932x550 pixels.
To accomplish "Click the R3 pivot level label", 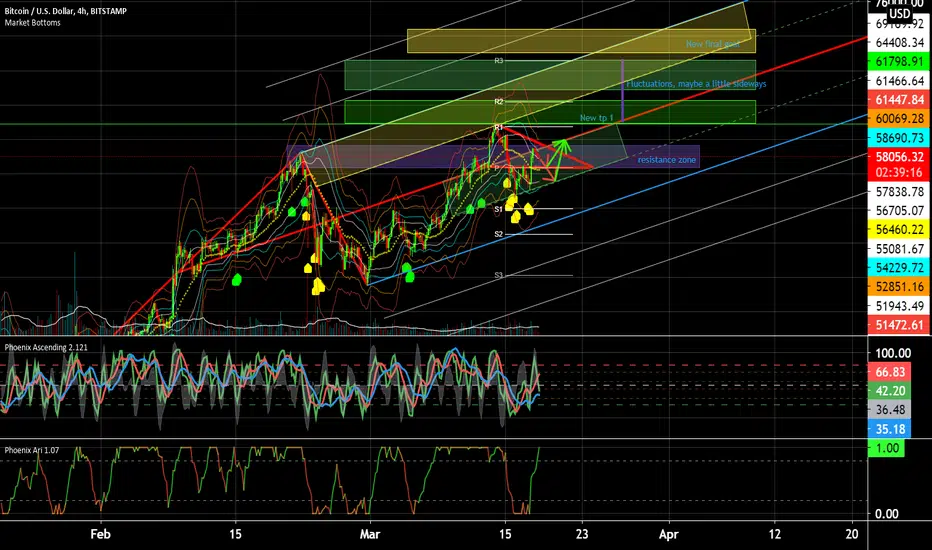I will pyautogui.click(x=499, y=61).
